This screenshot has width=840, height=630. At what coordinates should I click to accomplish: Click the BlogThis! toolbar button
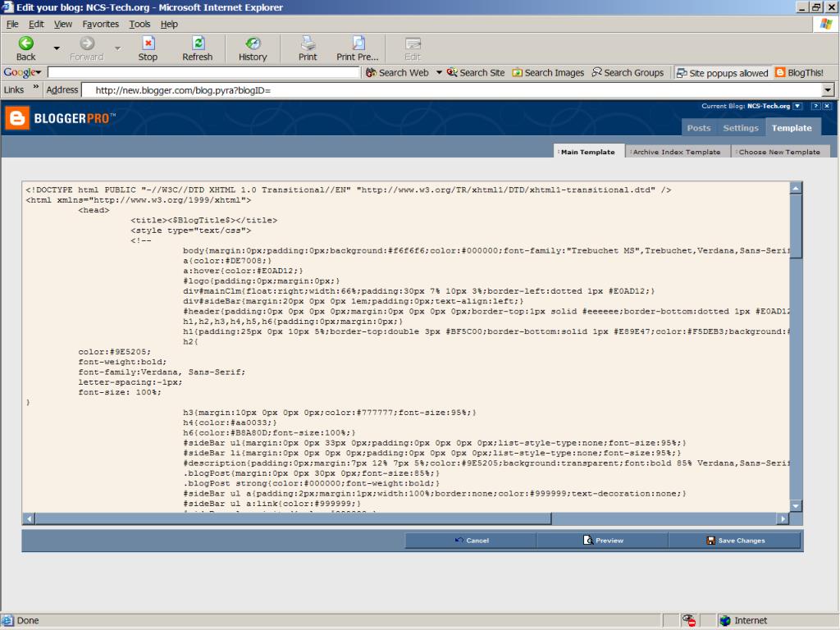799,73
